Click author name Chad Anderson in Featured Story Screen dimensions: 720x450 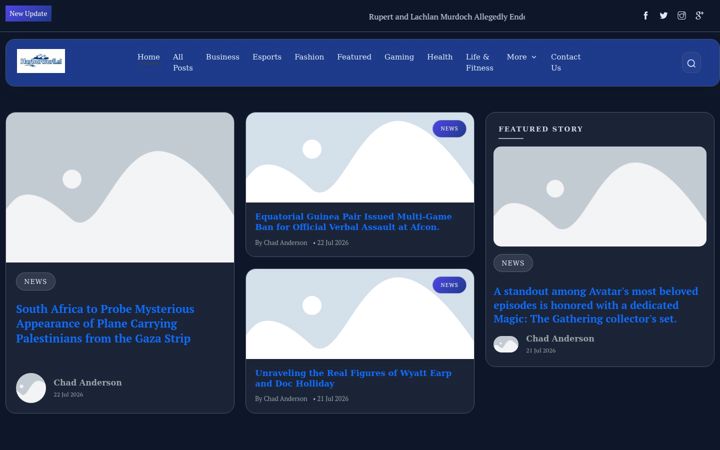click(x=560, y=338)
